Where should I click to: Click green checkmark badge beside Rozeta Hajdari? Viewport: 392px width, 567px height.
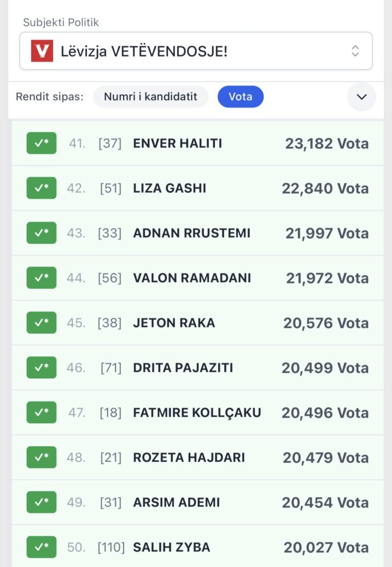[x=42, y=457]
